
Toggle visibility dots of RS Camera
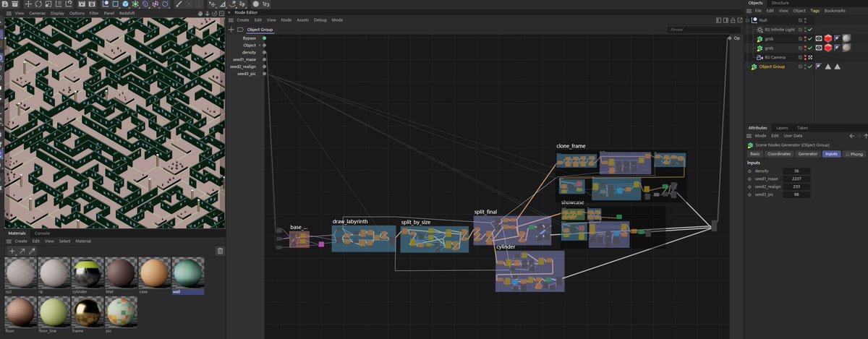coord(805,57)
